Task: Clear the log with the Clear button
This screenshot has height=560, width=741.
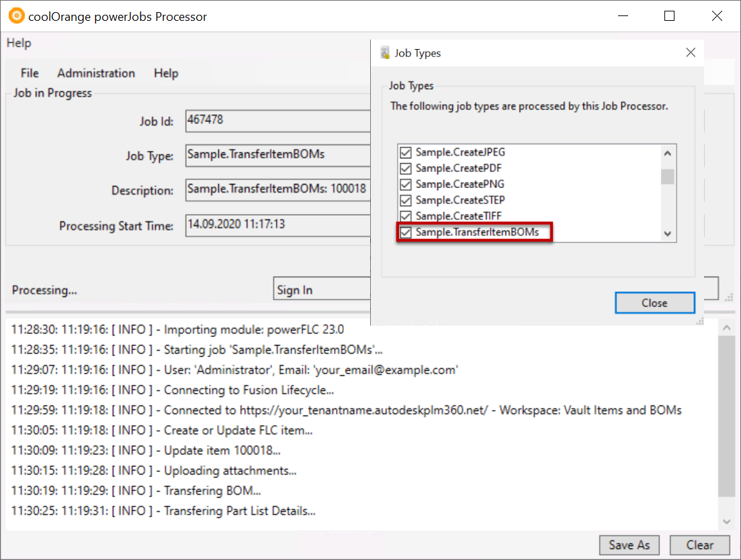Action: (699, 545)
